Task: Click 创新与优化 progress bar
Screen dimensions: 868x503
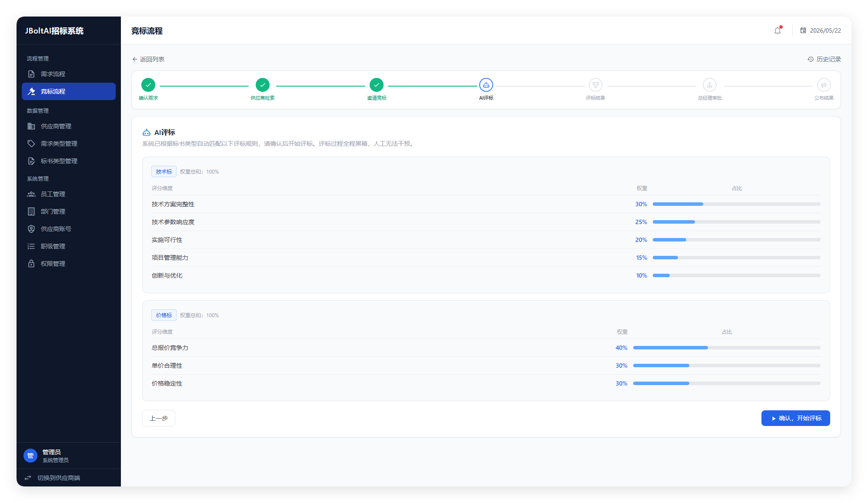Action: pyautogui.click(x=737, y=275)
